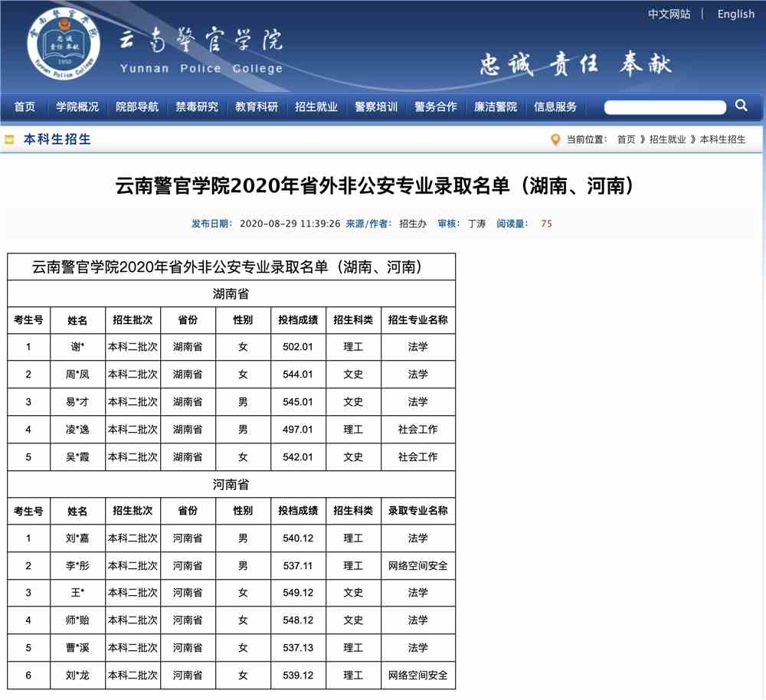Open the 院部导航 menu item
The width and height of the screenshot is (766, 700).
tap(137, 106)
